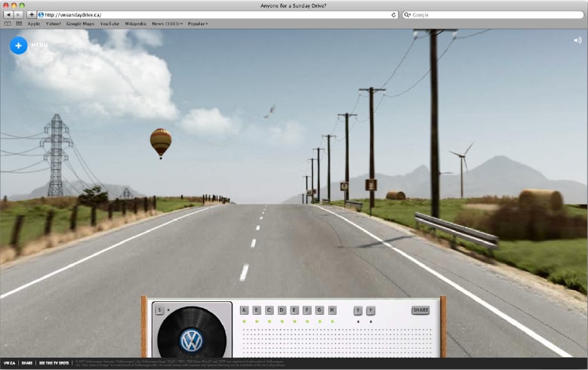Toggle sound key G on the radio
The image size is (588, 370).
pos(319,310)
